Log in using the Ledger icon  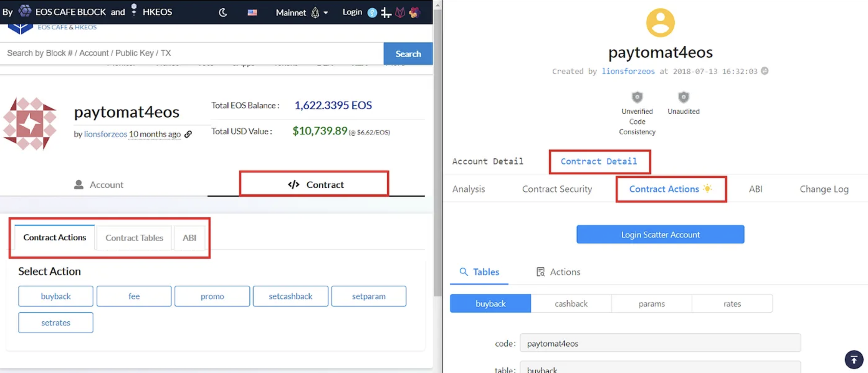[386, 13]
